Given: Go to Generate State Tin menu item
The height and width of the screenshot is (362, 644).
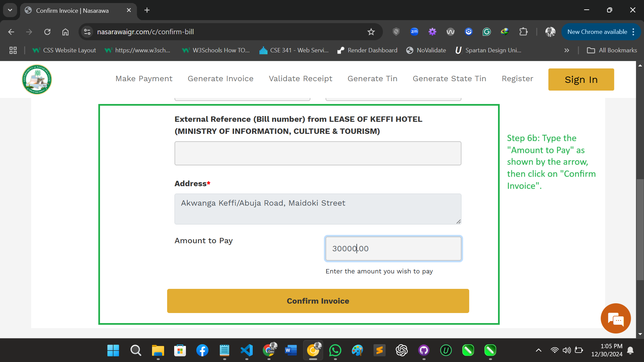Looking at the screenshot, I should click(x=449, y=79).
